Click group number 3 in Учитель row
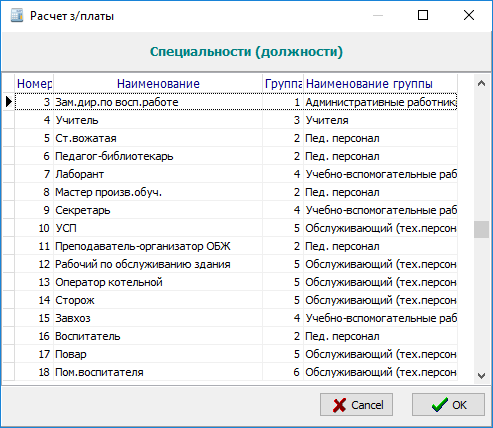Screen dimensions: 493x428 pyautogui.click(x=283, y=120)
